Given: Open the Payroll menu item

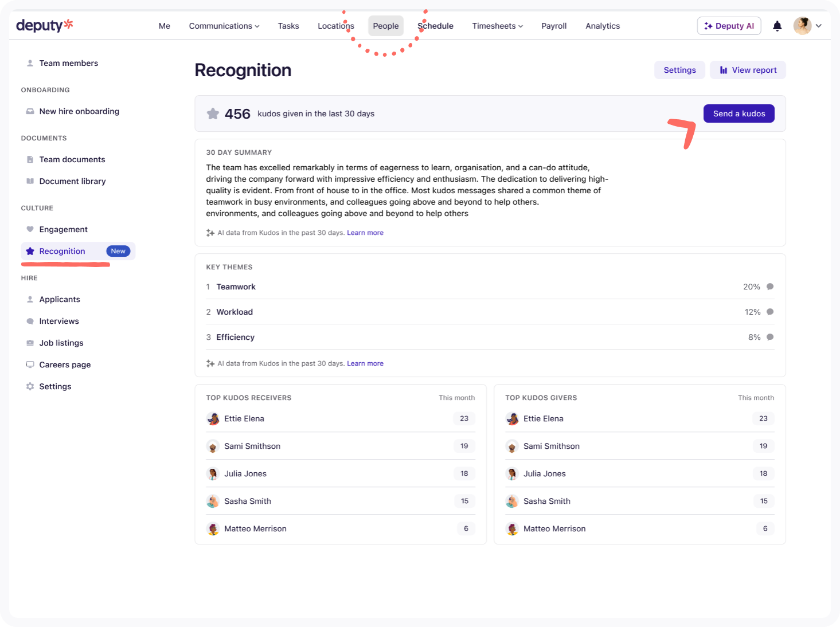Looking at the screenshot, I should 553,26.
